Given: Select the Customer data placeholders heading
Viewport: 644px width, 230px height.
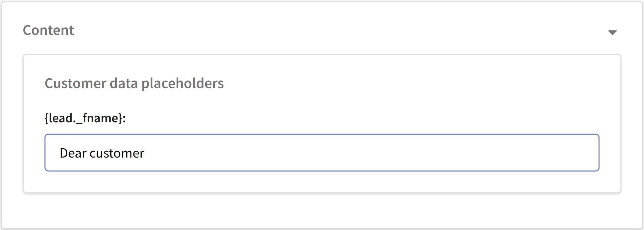Looking at the screenshot, I should tap(134, 83).
